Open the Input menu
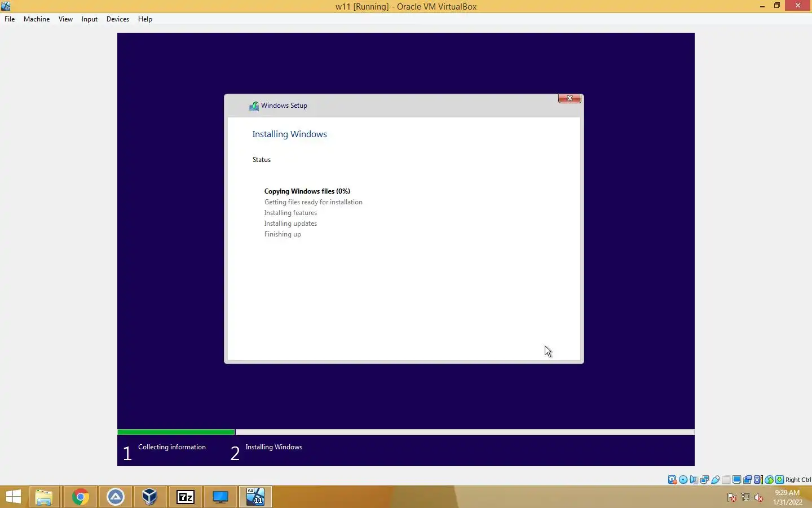Viewport: 812px width, 508px height. [89, 19]
